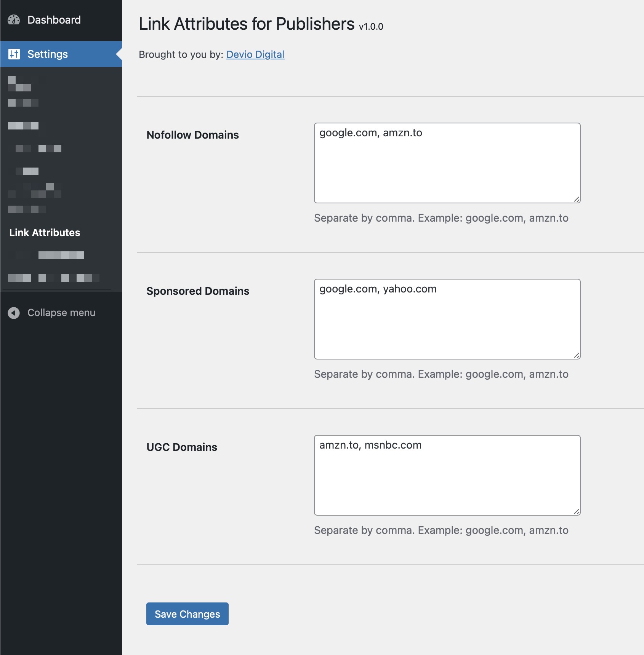Click the hint text under Sponsored Domains
644x655 pixels.
pos(441,374)
